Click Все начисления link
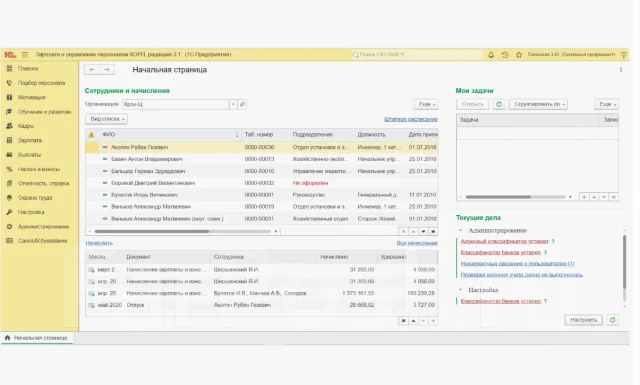The image size is (640, 385). pyautogui.click(x=417, y=243)
